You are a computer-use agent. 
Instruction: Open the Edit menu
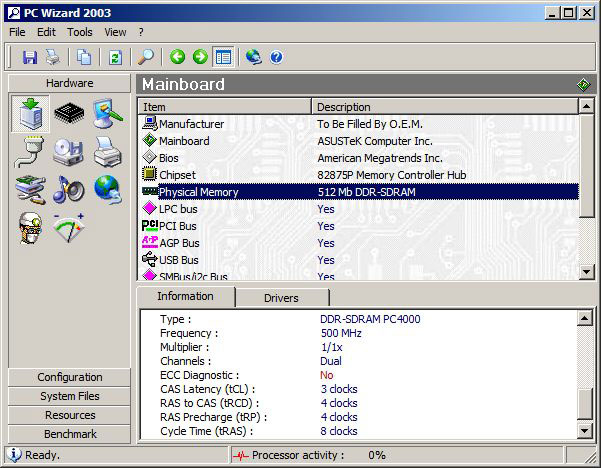click(46, 32)
